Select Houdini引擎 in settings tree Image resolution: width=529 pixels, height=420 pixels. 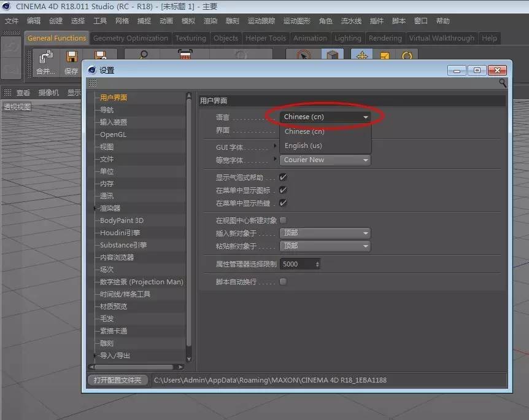pyautogui.click(x=120, y=233)
